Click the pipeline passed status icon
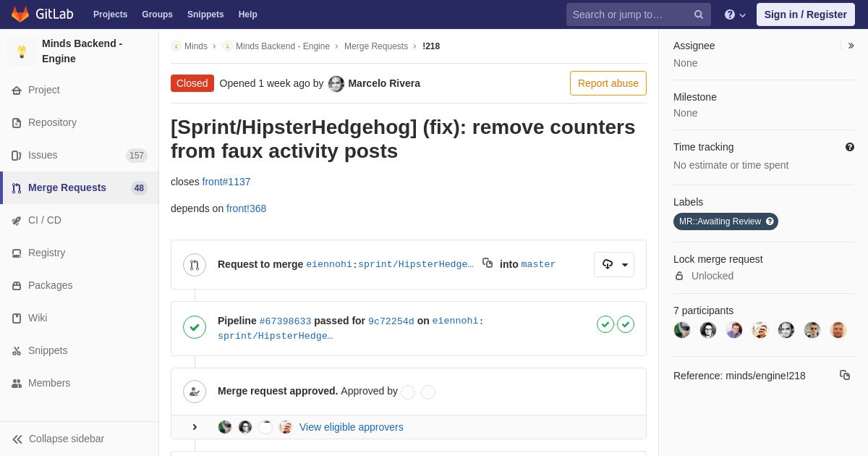 coord(195,327)
